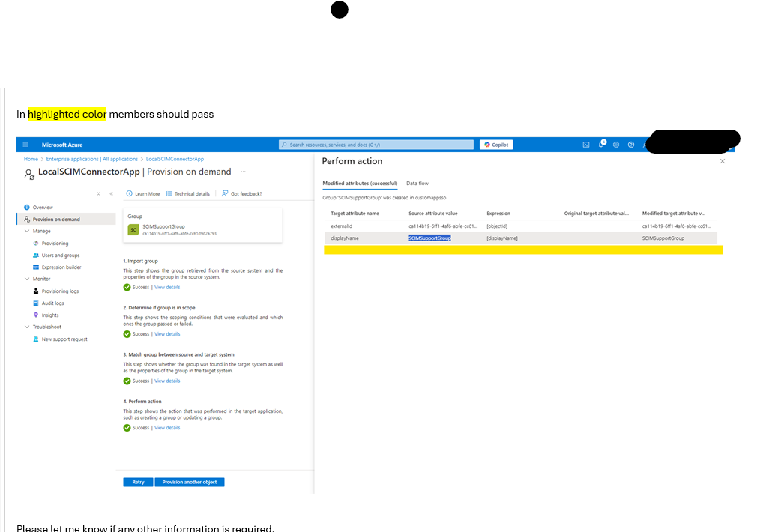The image size is (775, 532).
Task: Open the notifications bell icon
Action: pos(602,144)
